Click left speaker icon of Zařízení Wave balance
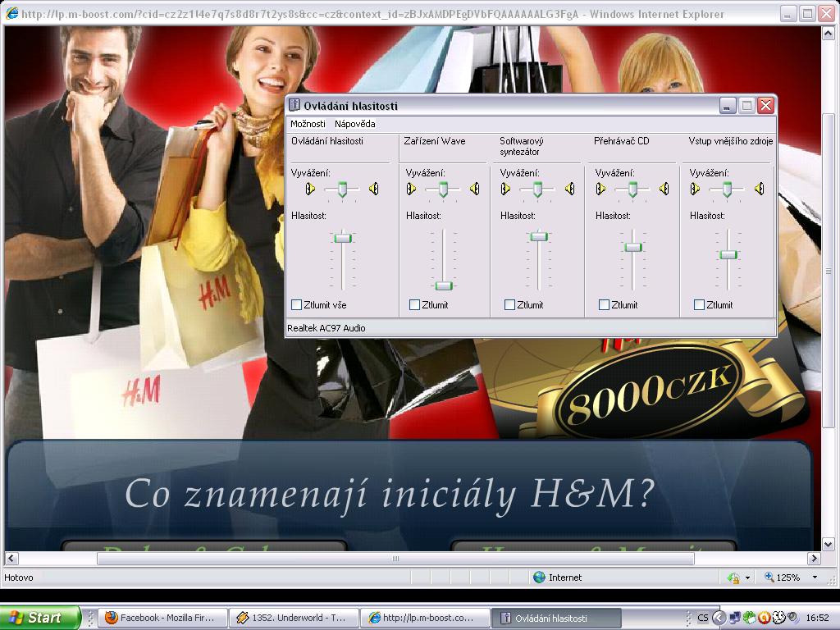This screenshot has height=630, width=840. click(x=411, y=189)
